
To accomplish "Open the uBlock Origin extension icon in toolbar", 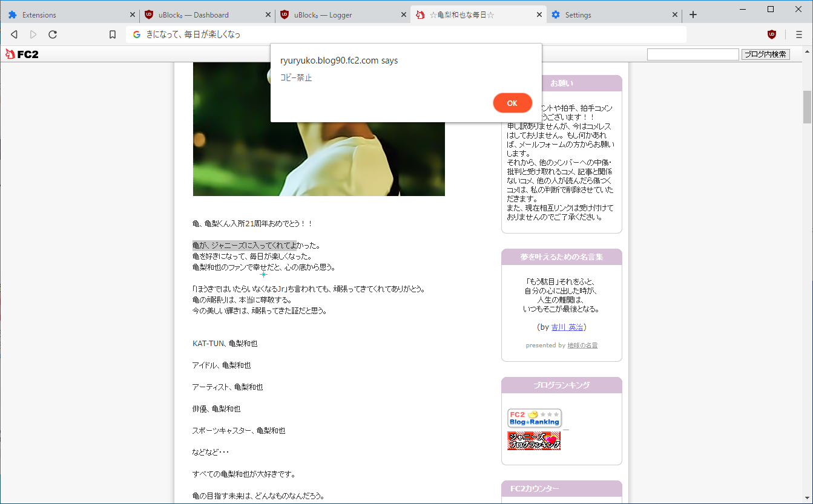I will point(771,34).
